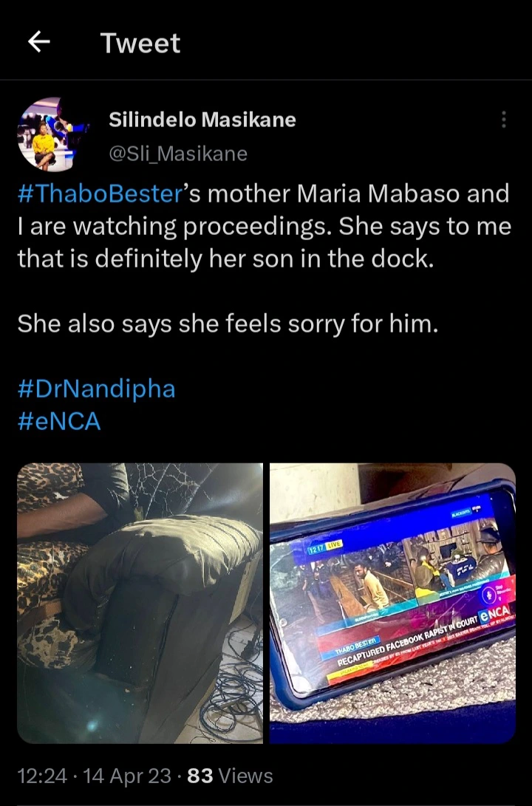
Task: Open the left photo of the couch
Action: [x=140, y=603]
